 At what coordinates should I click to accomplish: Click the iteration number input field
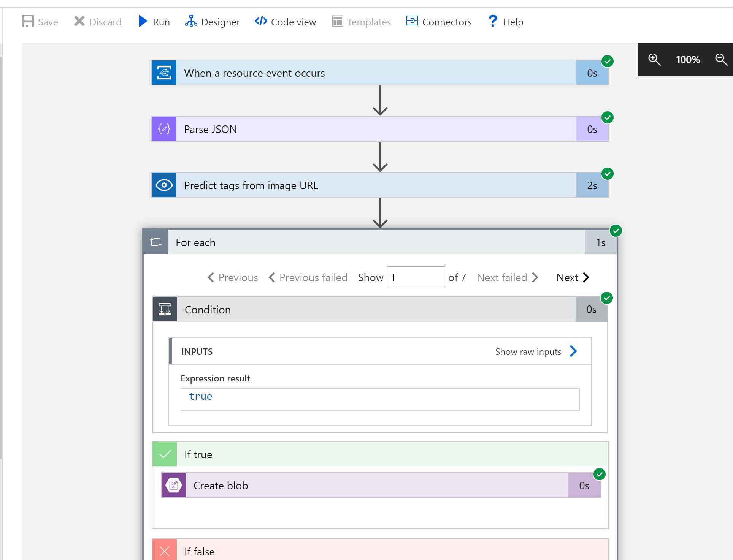pos(416,278)
